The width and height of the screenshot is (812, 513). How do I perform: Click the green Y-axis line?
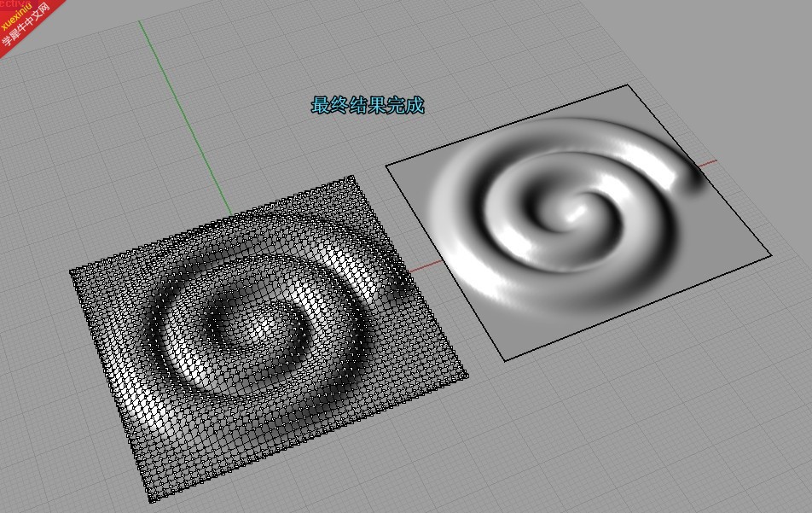(x=185, y=117)
